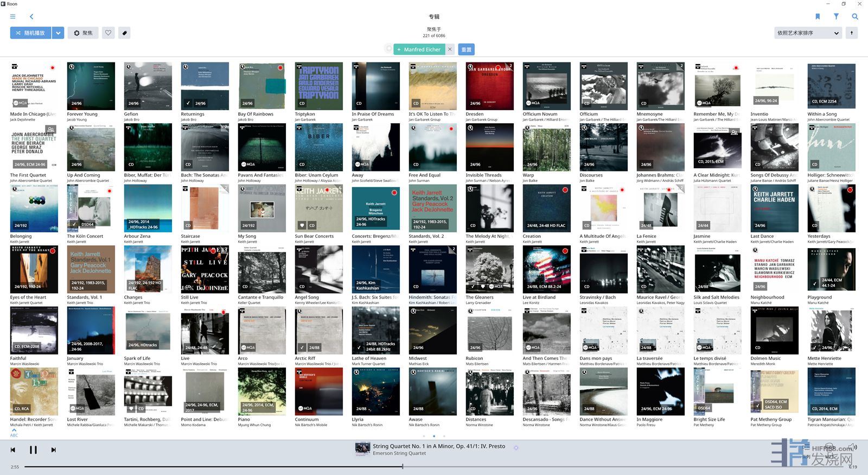Screen dimensions: 868x475
Task: Pause the current playback
Action: tap(33, 450)
